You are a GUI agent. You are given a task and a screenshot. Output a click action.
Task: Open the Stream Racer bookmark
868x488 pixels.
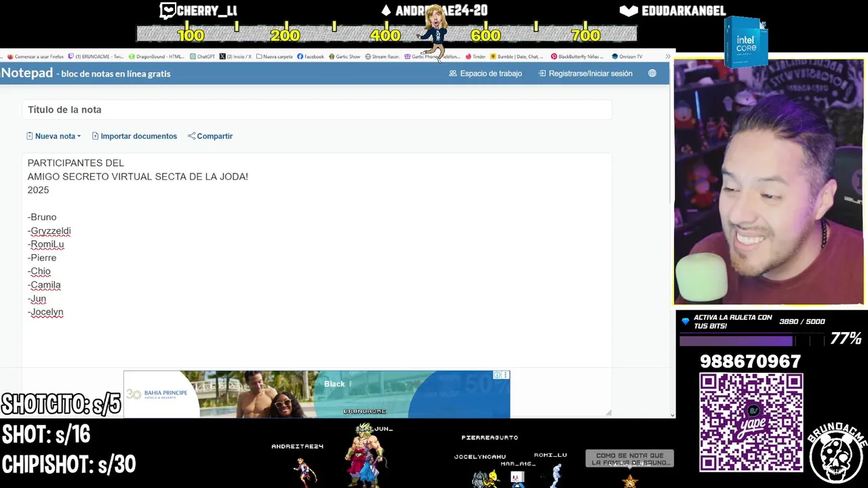coord(382,57)
